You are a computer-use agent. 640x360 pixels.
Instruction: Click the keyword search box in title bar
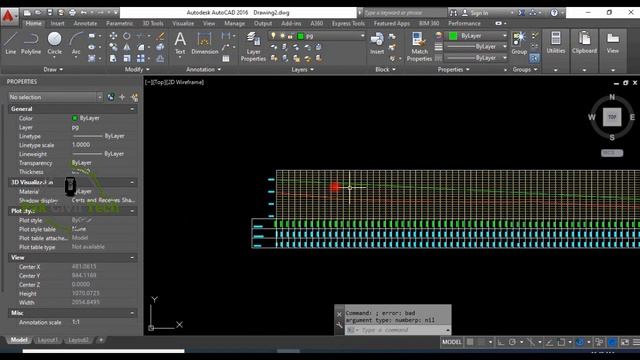[404, 13]
